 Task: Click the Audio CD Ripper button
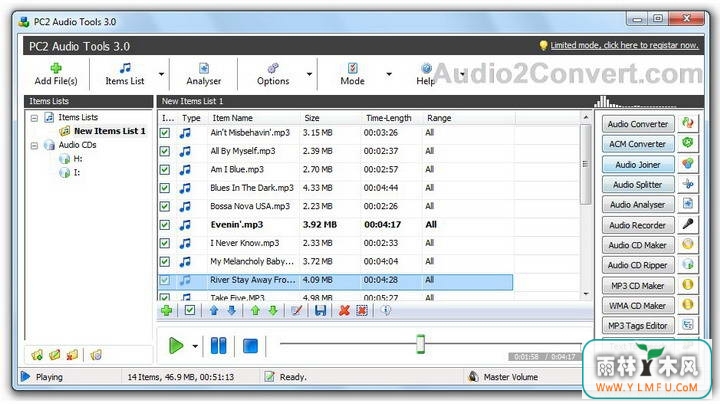click(638, 265)
